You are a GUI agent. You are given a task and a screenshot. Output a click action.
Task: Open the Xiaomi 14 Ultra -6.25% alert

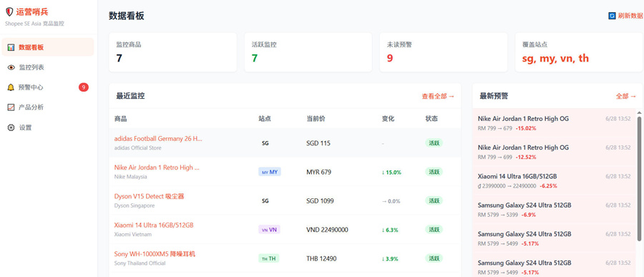point(555,180)
